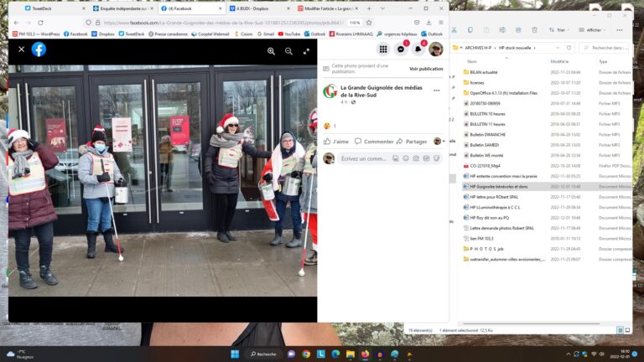Select the BILAN actualité folder
644x362 pixels.
pyautogui.click(x=485, y=72)
